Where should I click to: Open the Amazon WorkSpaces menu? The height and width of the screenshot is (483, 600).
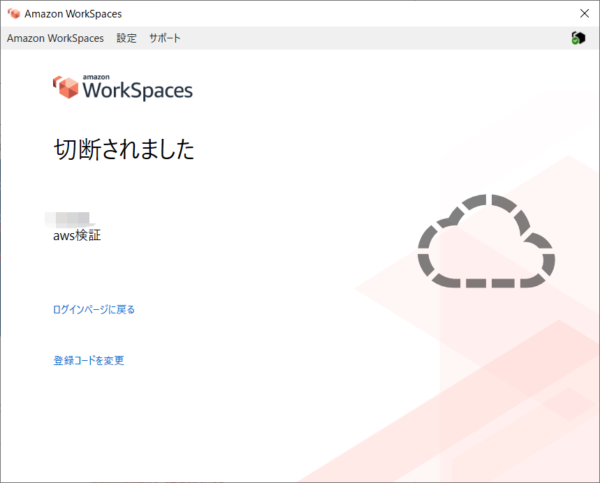tap(55, 38)
